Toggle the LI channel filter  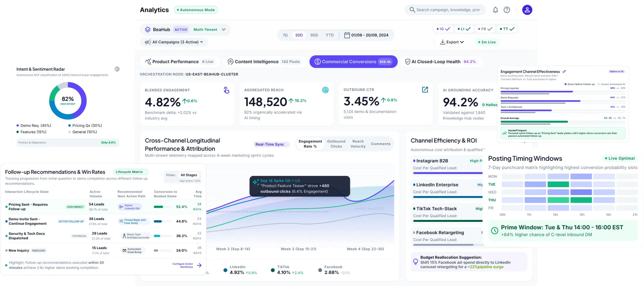[464, 29]
